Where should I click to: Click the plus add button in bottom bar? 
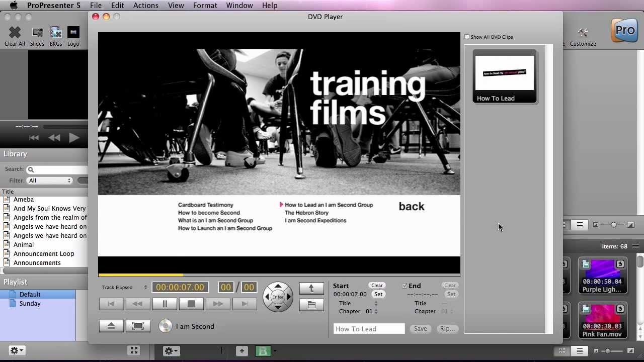click(x=242, y=351)
